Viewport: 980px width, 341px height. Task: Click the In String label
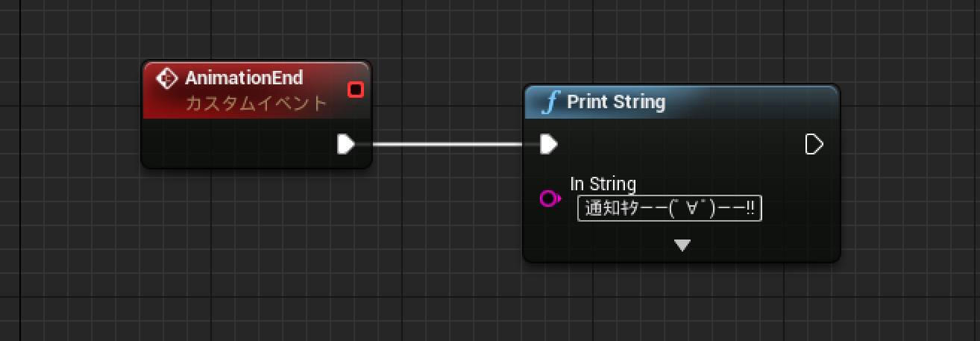pos(603,184)
